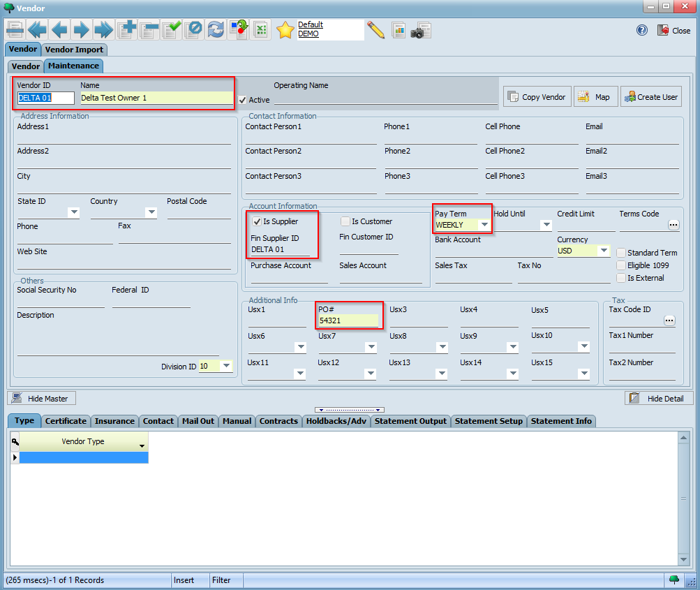700x590 pixels.
Task: Click the Create User button
Action: pos(651,96)
